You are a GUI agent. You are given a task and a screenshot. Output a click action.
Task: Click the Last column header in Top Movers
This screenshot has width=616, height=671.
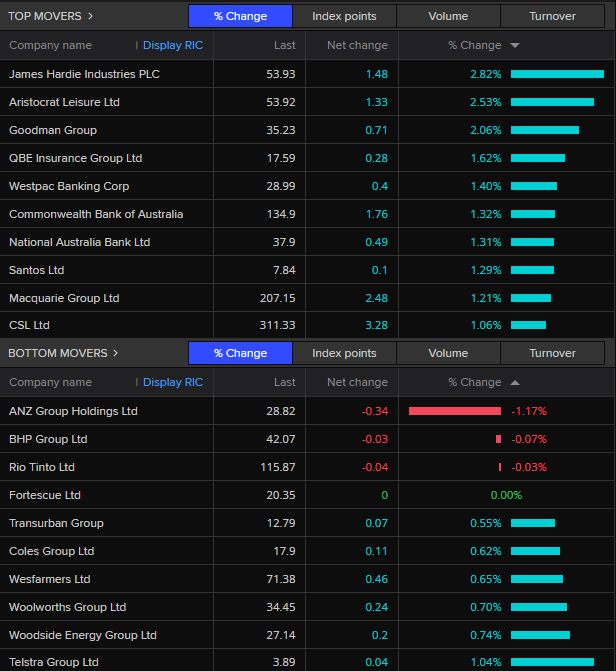tap(285, 46)
